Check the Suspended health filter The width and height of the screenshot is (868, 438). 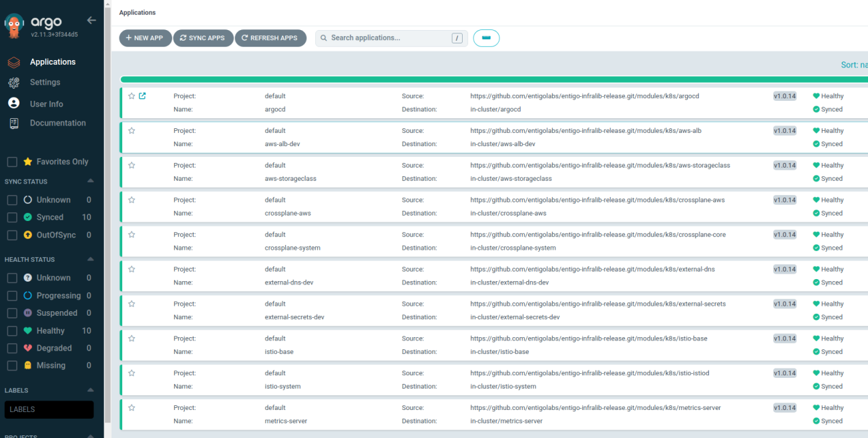[x=12, y=313]
